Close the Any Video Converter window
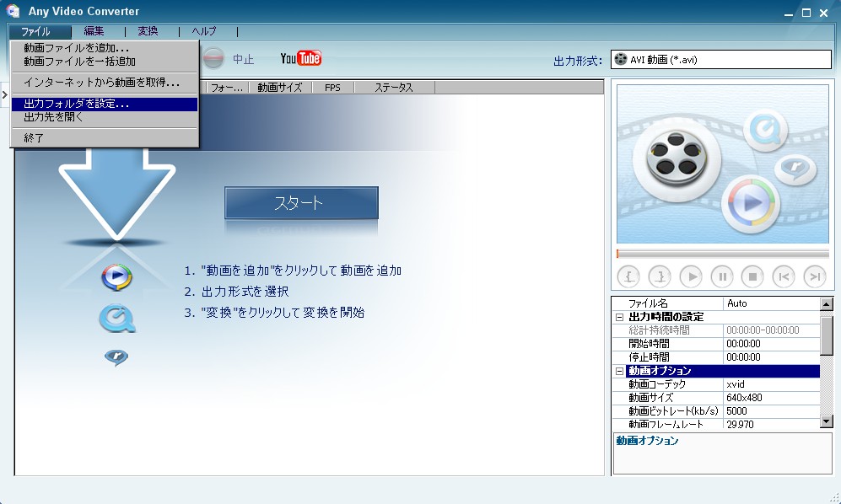 pyautogui.click(x=824, y=13)
